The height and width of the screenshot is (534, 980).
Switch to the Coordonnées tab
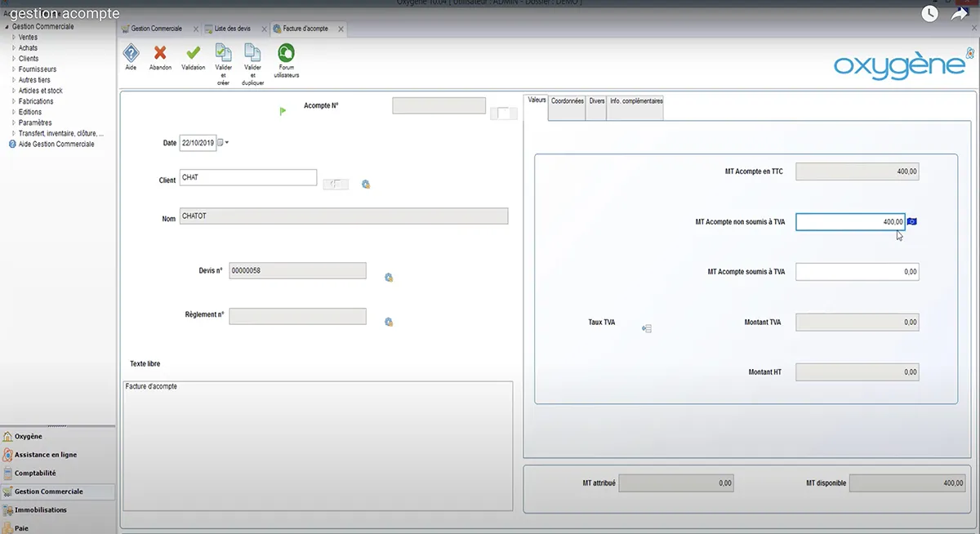[x=567, y=101]
